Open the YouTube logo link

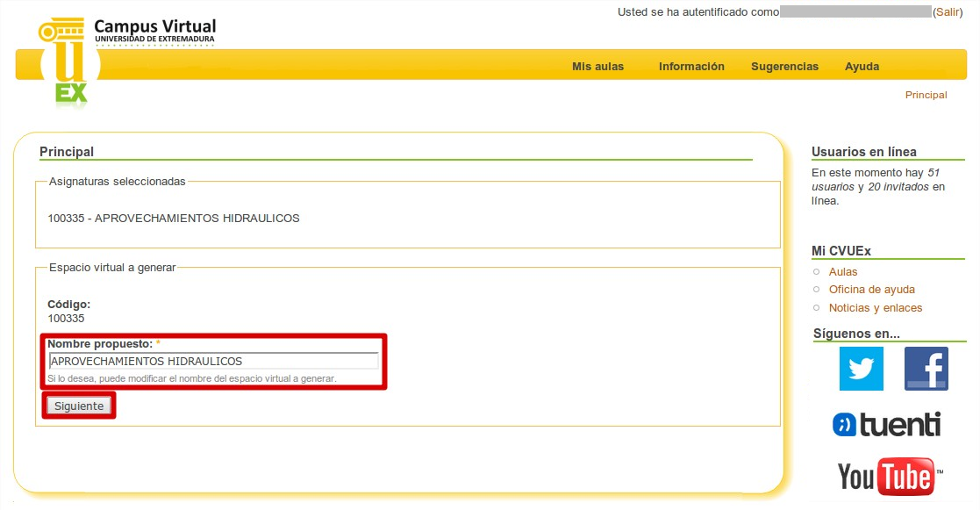pyautogui.click(x=890, y=477)
